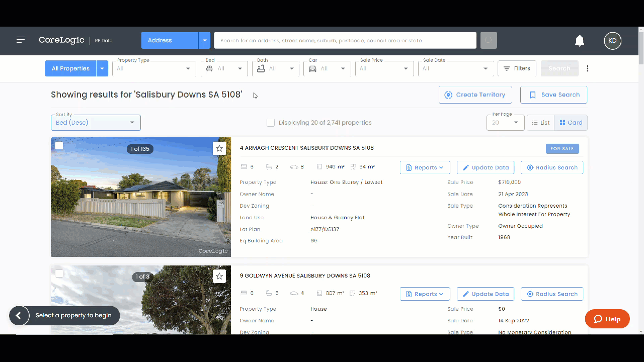Expand the Address search type arrow
This screenshot has width=644, height=362.
(x=204, y=40)
